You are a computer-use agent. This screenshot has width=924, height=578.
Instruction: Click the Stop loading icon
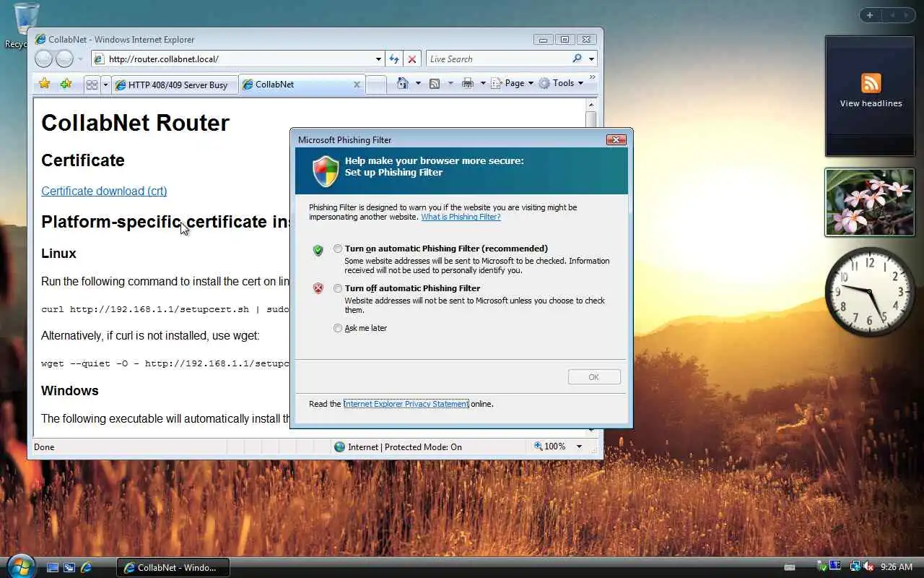[411, 59]
